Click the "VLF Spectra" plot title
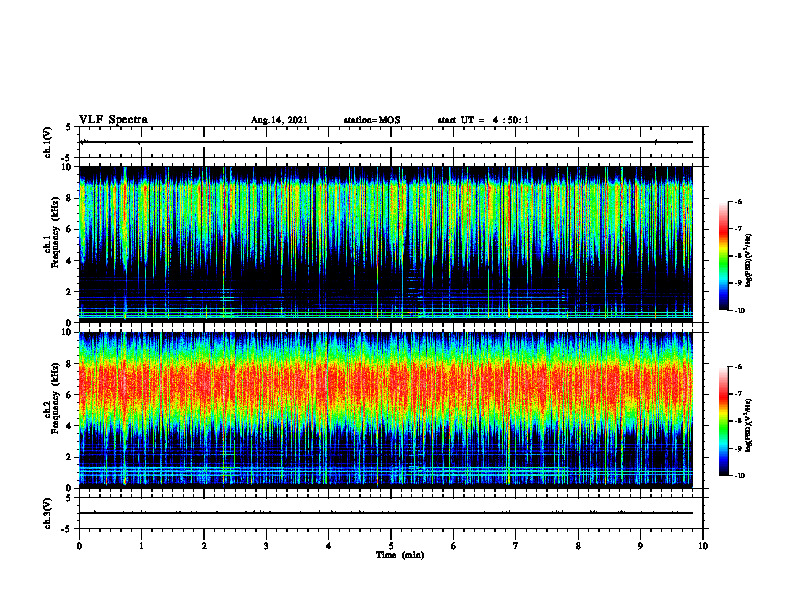Screen dimensions: 792x612 click(113, 120)
